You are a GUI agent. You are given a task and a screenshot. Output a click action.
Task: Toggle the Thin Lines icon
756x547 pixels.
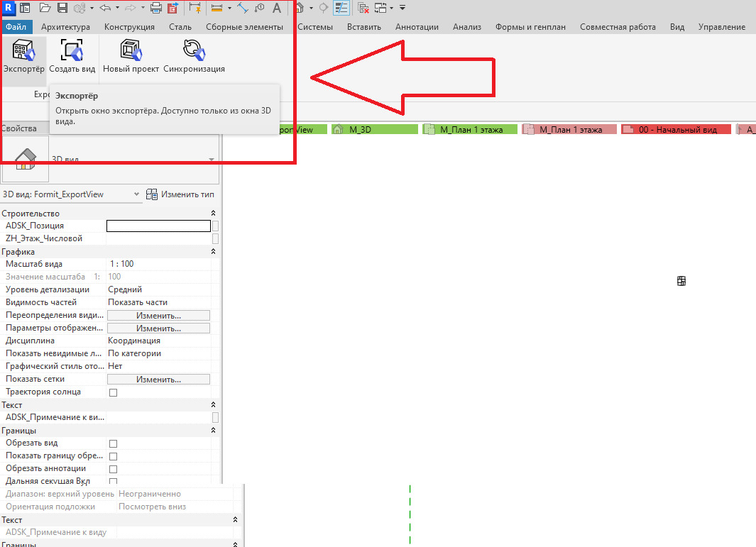click(x=341, y=8)
